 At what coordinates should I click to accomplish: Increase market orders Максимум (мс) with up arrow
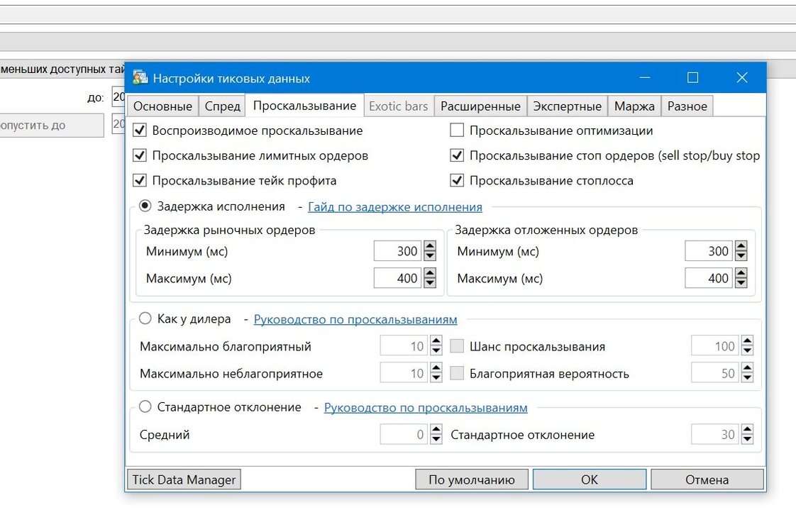(430, 273)
